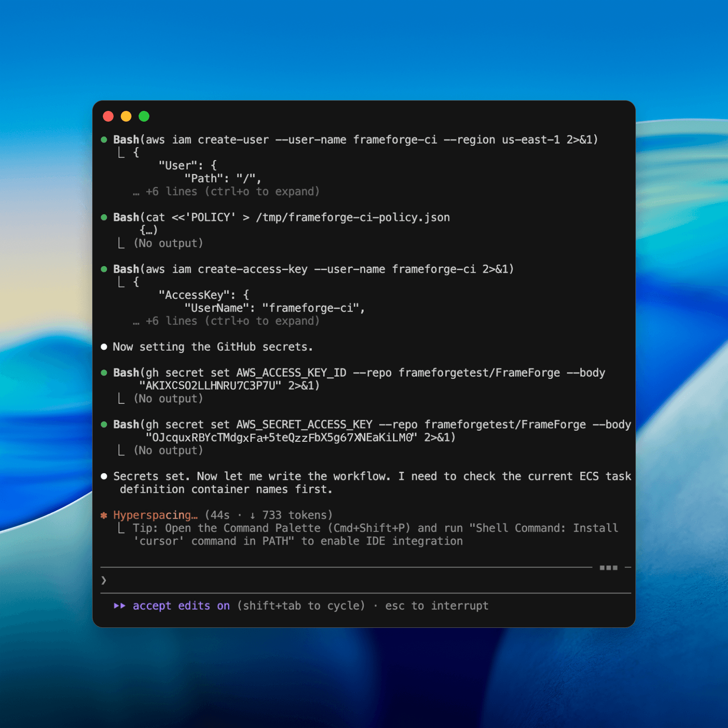Click the three-square indicator above the prompt
Screen dimensions: 728x728
click(x=609, y=568)
